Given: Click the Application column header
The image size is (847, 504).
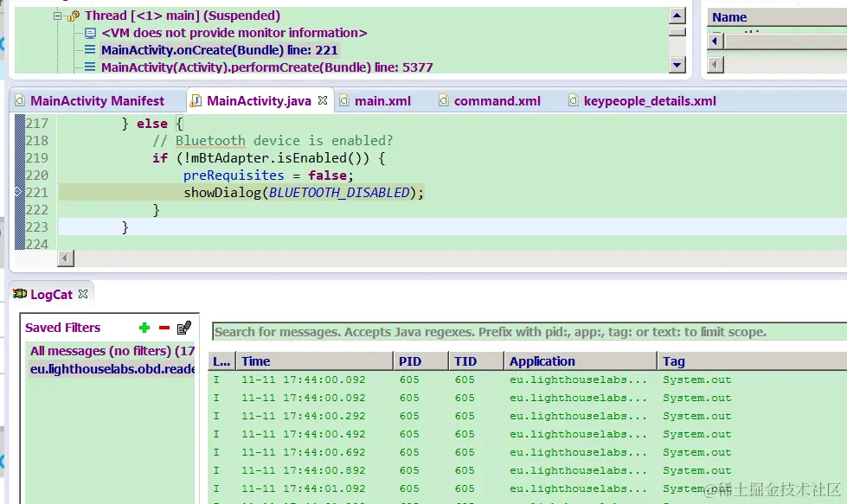Looking at the screenshot, I should (x=581, y=361).
